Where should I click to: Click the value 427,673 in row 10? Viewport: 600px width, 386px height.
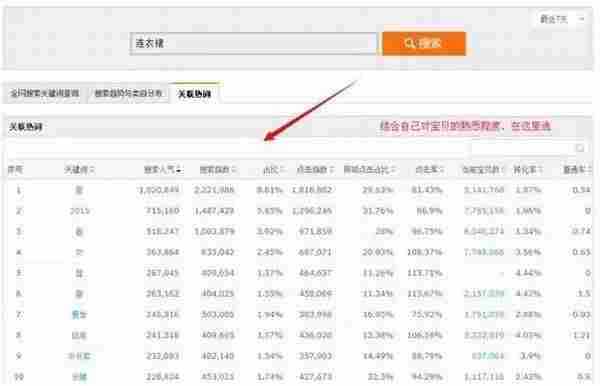[315, 377]
